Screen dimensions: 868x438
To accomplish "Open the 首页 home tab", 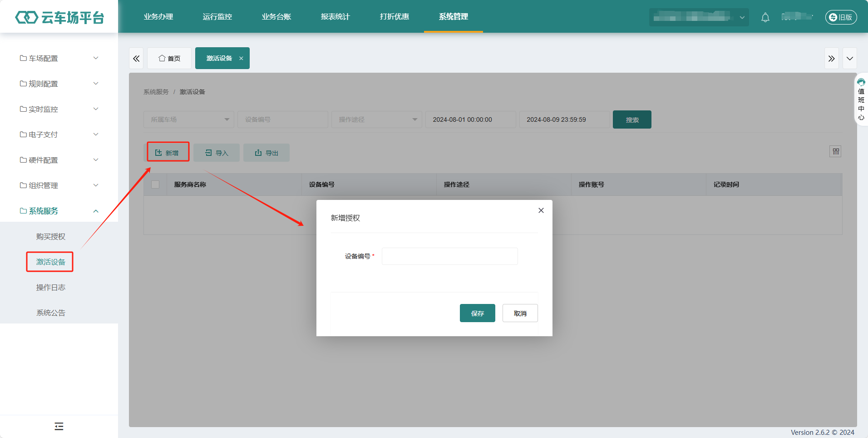I will [x=169, y=58].
